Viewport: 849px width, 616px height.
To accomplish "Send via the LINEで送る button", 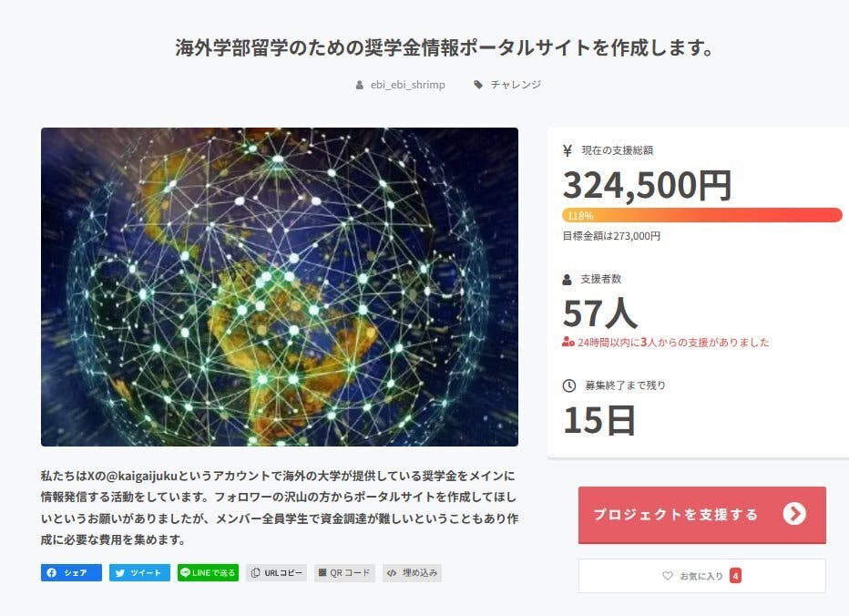I will (208, 573).
